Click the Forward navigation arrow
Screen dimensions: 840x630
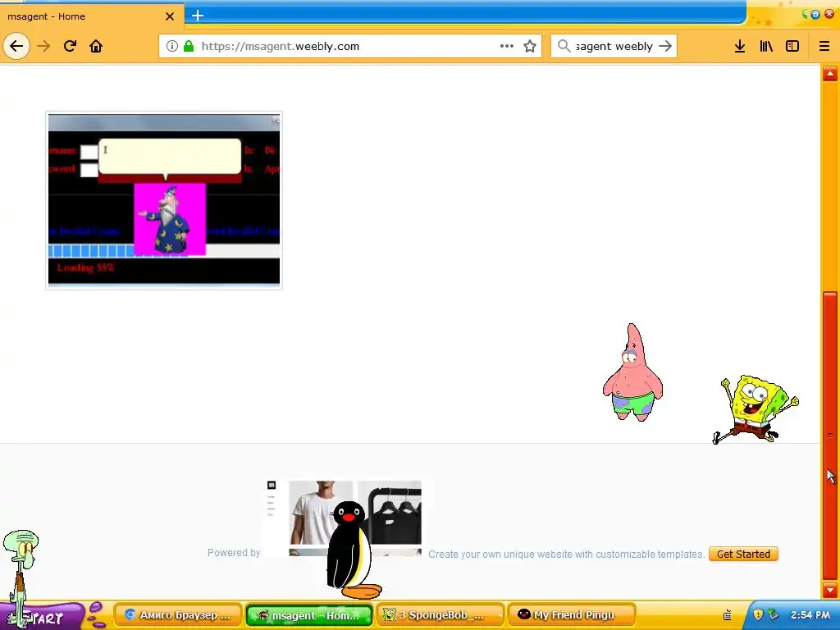point(44,46)
